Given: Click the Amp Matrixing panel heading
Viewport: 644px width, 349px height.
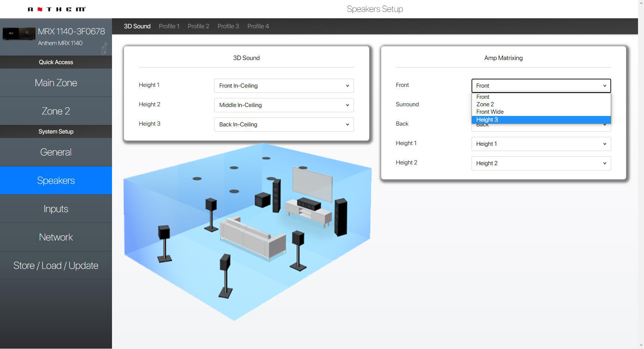Looking at the screenshot, I should (x=503, y=58).
